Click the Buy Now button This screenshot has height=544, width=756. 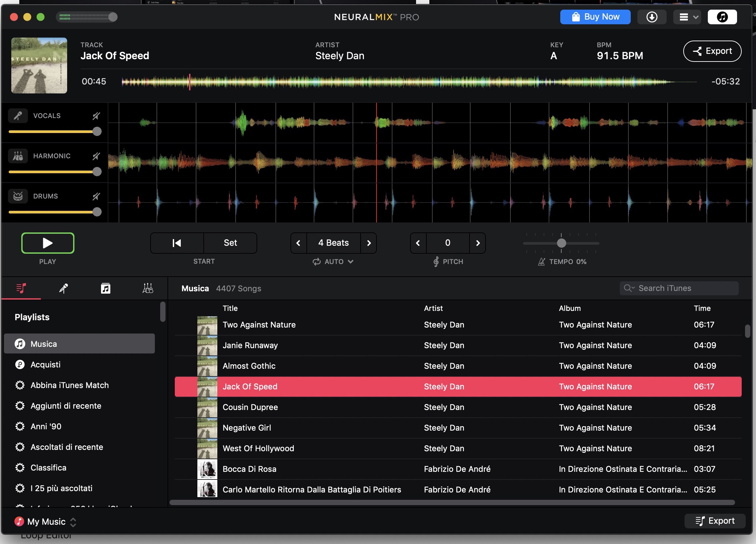(x=595, y=17)
